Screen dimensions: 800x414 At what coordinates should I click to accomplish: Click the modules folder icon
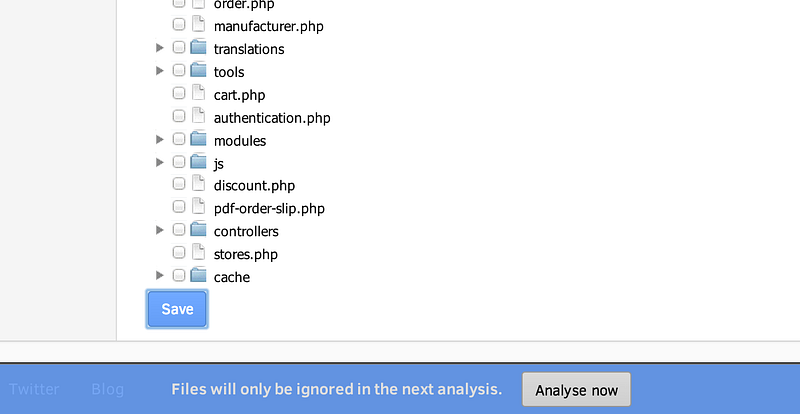[x=198, y=138]
